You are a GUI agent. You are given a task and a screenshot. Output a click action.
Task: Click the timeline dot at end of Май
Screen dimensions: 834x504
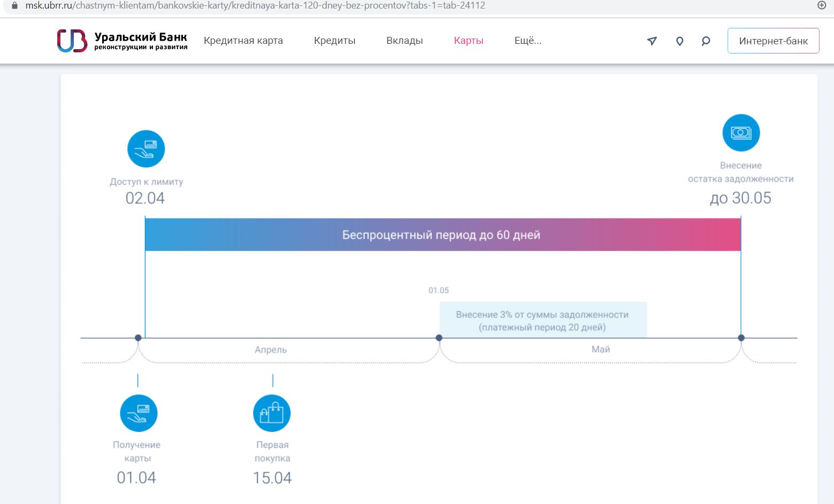(x=741, y=338)
